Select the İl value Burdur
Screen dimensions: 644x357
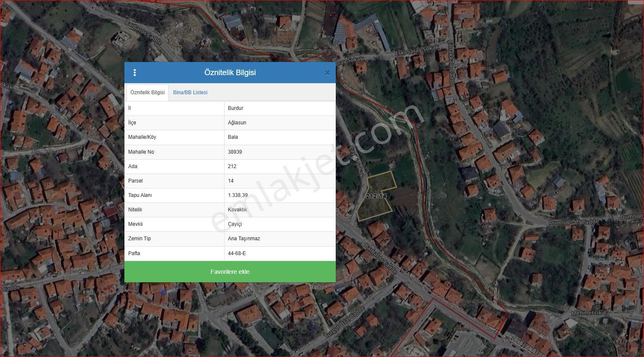pyautogui.click(x=236, y=108)
